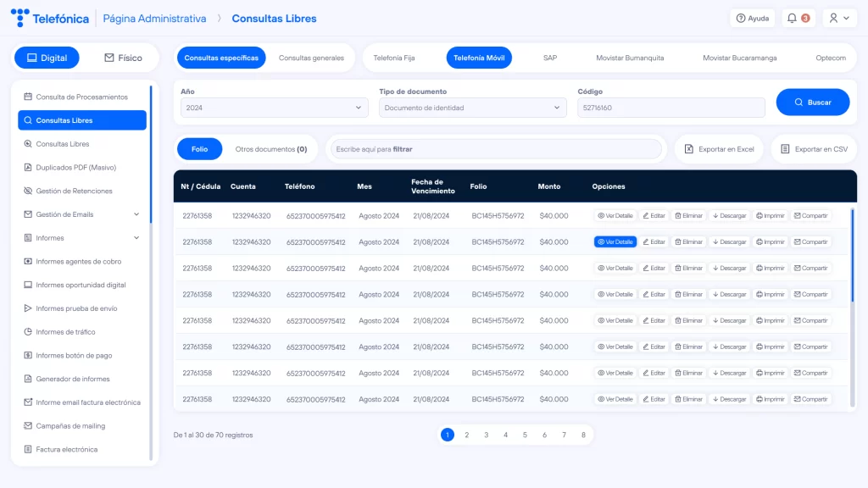Open Tipo de documento dropdown

point(473,108)
